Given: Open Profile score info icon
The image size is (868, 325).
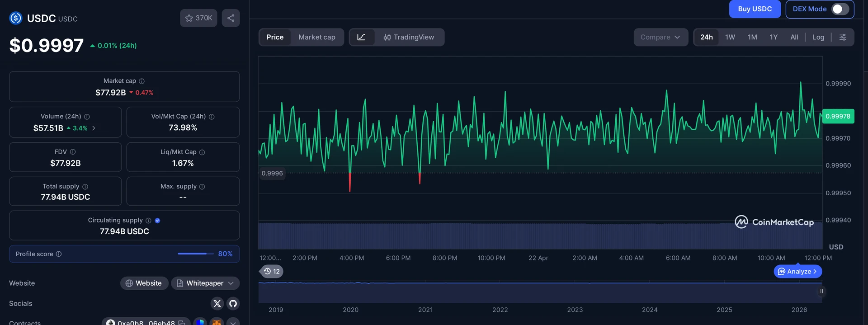Looking at the screenshot, I should 58,254.
